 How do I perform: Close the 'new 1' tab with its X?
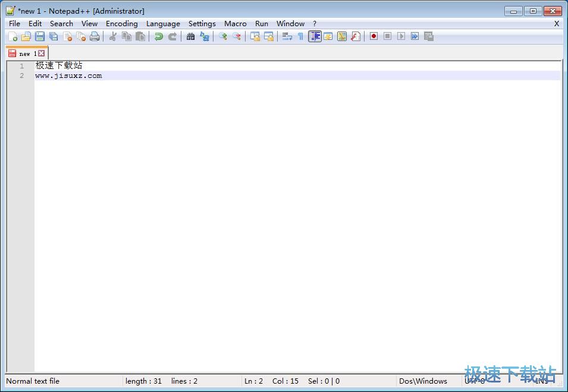pyautogui.click(x=42, y=54)
